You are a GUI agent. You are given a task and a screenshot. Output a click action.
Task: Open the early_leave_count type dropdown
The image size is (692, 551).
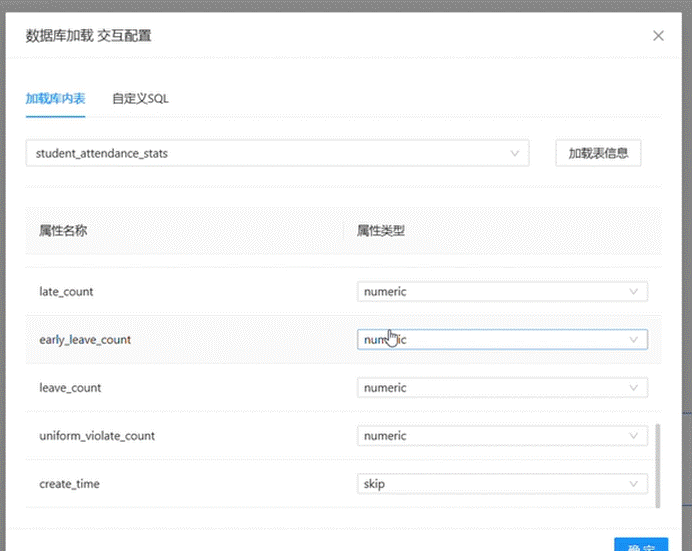502,340
